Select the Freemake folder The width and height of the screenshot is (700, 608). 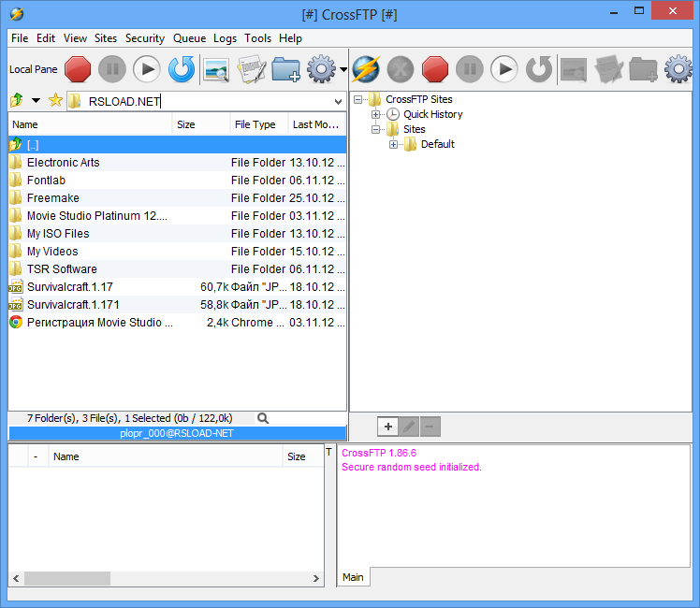coord(177,198)
